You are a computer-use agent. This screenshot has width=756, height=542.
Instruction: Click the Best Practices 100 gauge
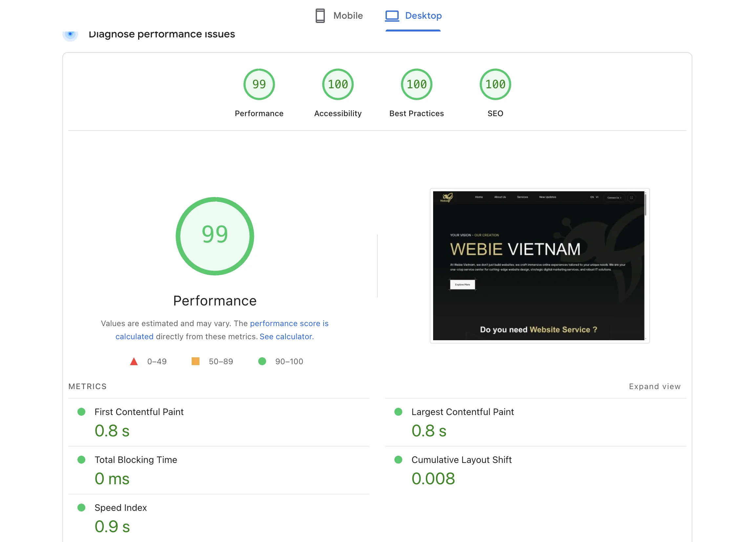click(416, 84)
